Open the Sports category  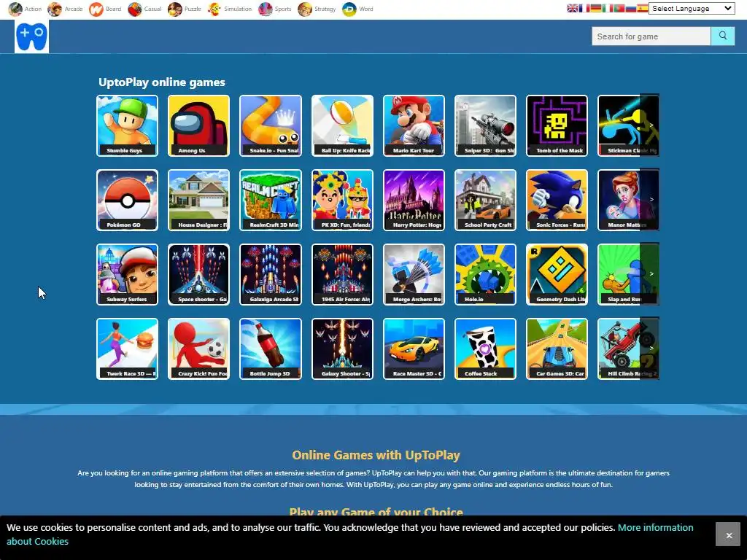[x=275, y=9]
